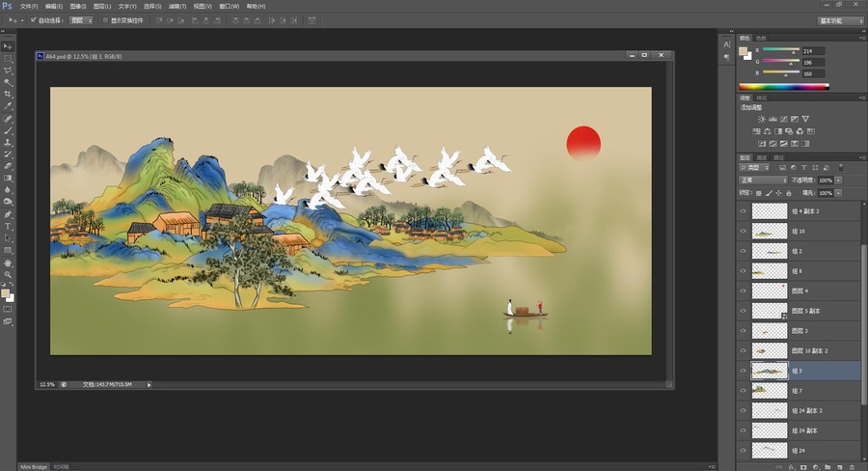Select the Eraser tool
868x471 pixels.
tap(8, 166)
